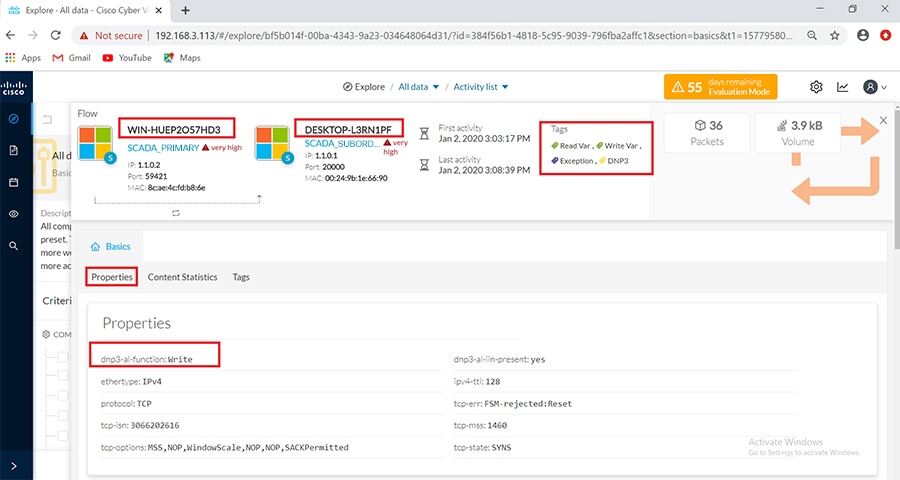
Task: Click the Not secure warning indicator
Action: [x=111, y=36]
